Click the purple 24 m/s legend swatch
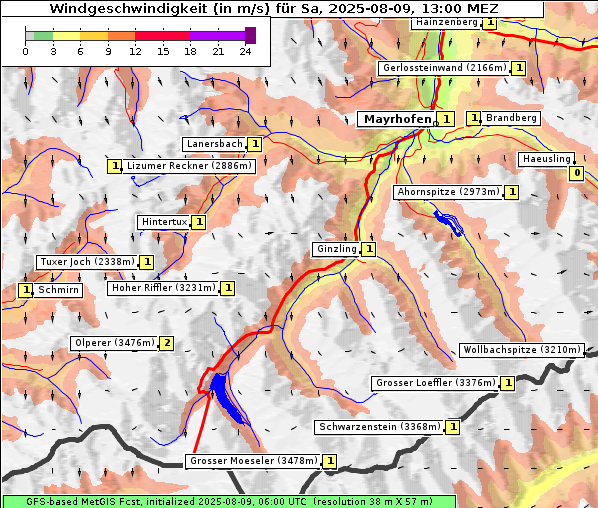This screenshot has width=598, height=508. point(251,35)
